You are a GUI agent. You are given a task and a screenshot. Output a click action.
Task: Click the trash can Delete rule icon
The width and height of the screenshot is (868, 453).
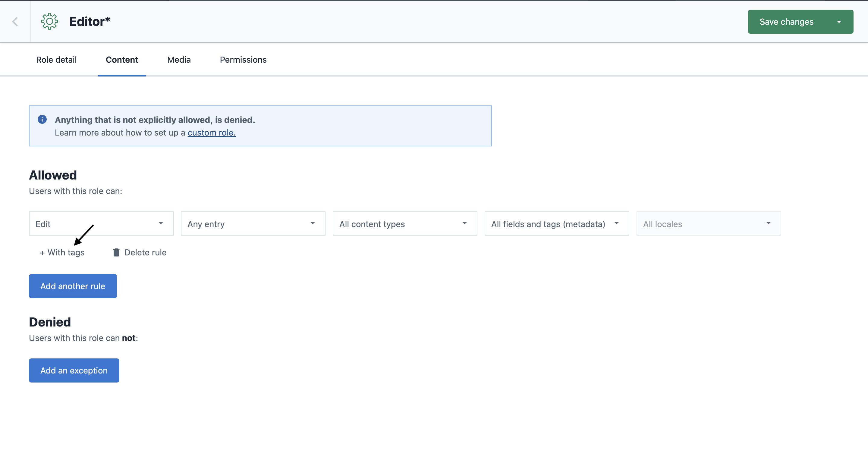[116, 252]
